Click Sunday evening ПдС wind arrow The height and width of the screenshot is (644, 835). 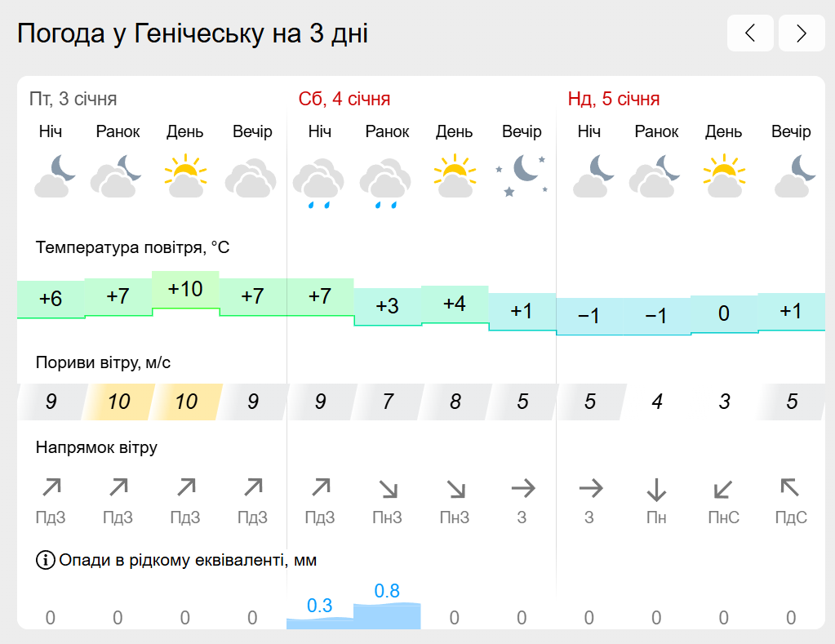(x=790, y=487)
